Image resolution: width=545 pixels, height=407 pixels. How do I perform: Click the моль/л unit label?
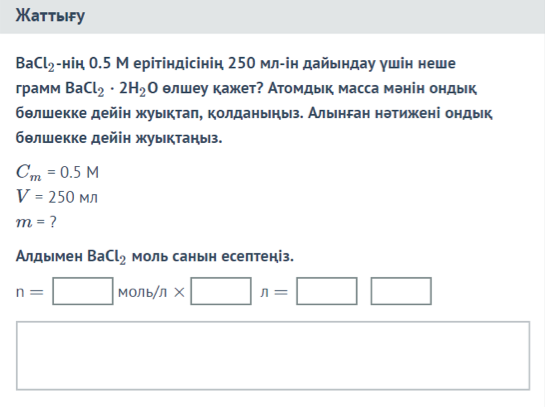[143, 292]
